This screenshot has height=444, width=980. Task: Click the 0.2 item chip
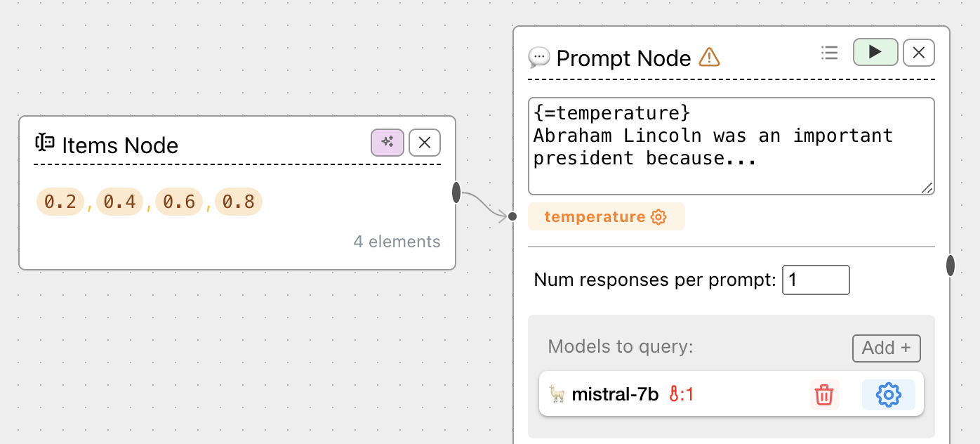(x=60, y=202)
